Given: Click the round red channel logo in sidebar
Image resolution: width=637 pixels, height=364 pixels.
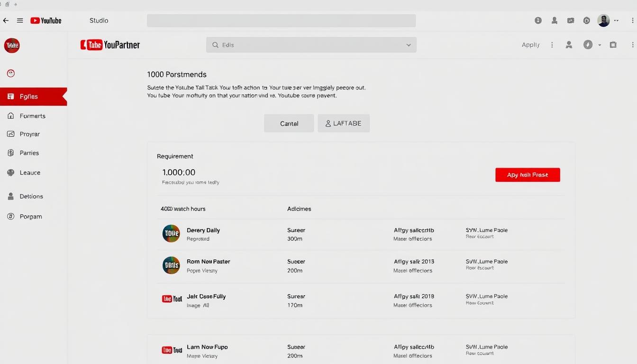Looking at the screenshot, I should [12, 45].
